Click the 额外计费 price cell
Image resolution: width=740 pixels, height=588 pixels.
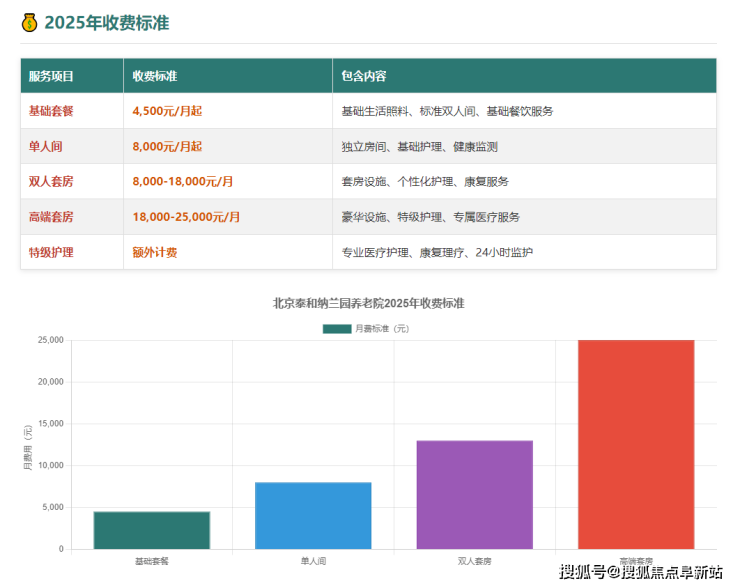click(x=155, y=252)
